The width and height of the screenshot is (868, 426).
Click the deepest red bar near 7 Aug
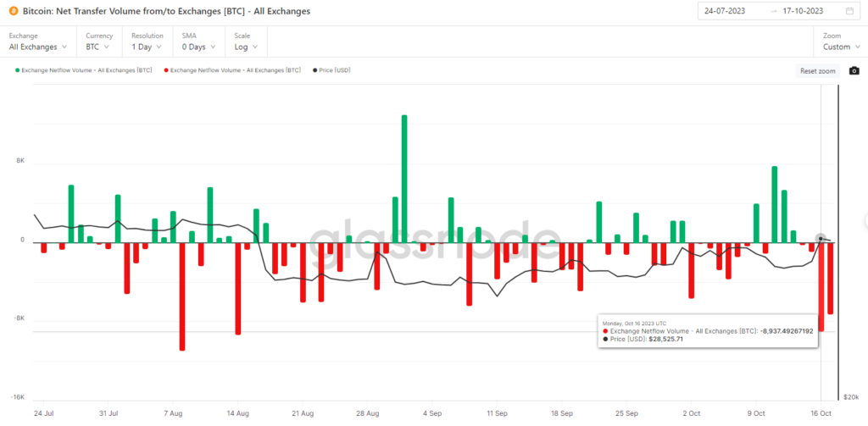(x=182, y=296)
